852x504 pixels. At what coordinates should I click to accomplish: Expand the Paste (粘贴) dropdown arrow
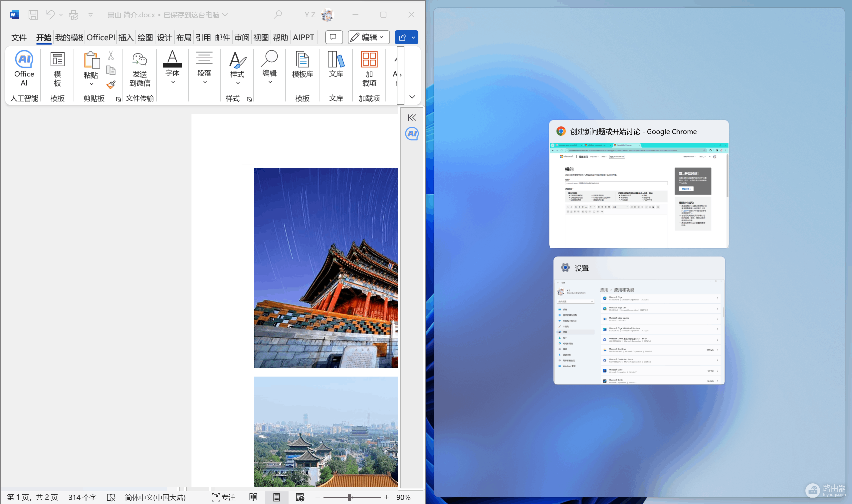point(91,84)
